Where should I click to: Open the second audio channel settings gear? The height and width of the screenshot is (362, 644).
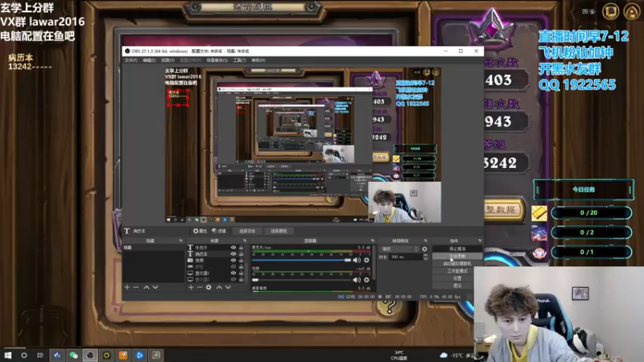click(366, 280)
